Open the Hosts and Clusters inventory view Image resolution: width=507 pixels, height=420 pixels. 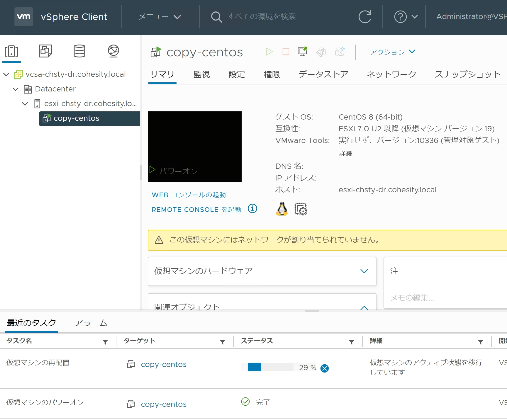coord(11,51)
